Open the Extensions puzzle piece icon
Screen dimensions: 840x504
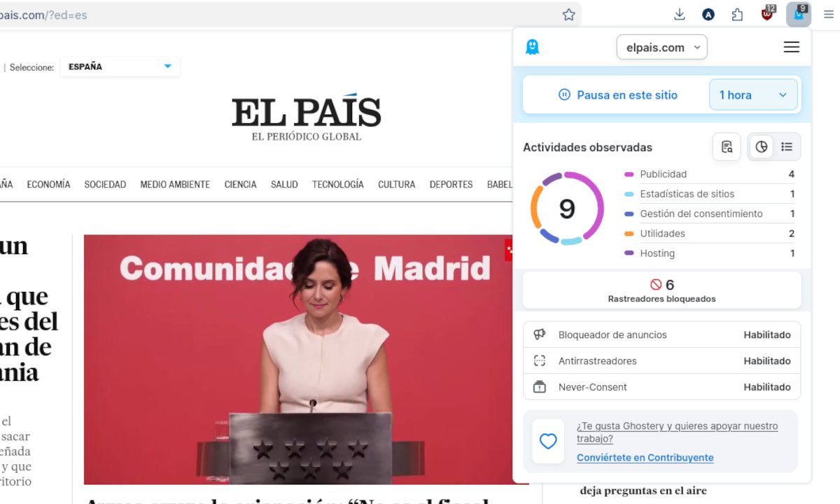coord(737,14)
